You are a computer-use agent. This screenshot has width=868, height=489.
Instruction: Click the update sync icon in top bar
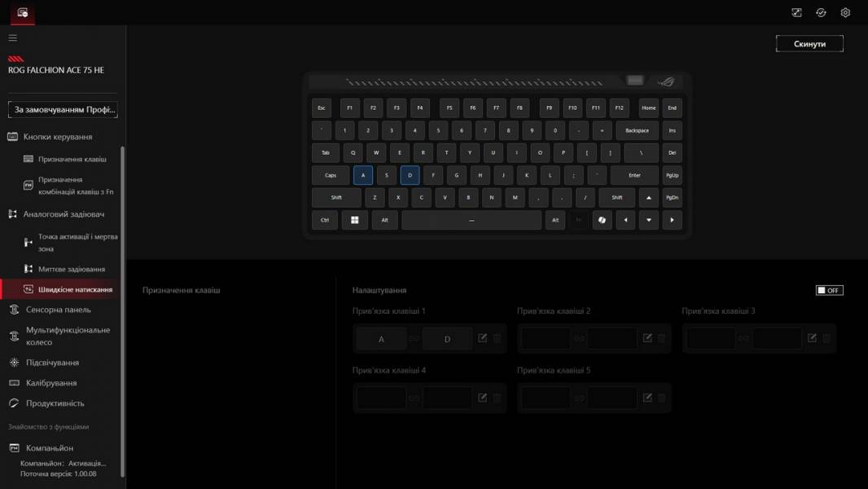tap(821, 12)
